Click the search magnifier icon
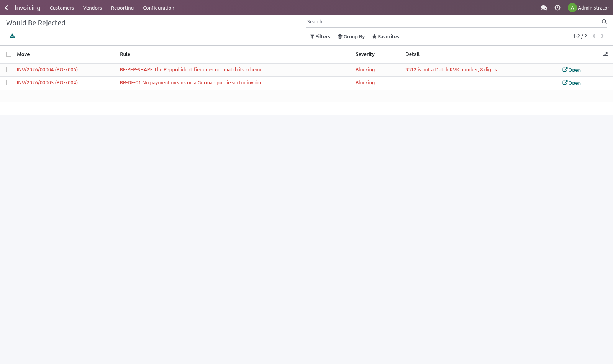This screenshot has height=364, width=613. [604, 22]
